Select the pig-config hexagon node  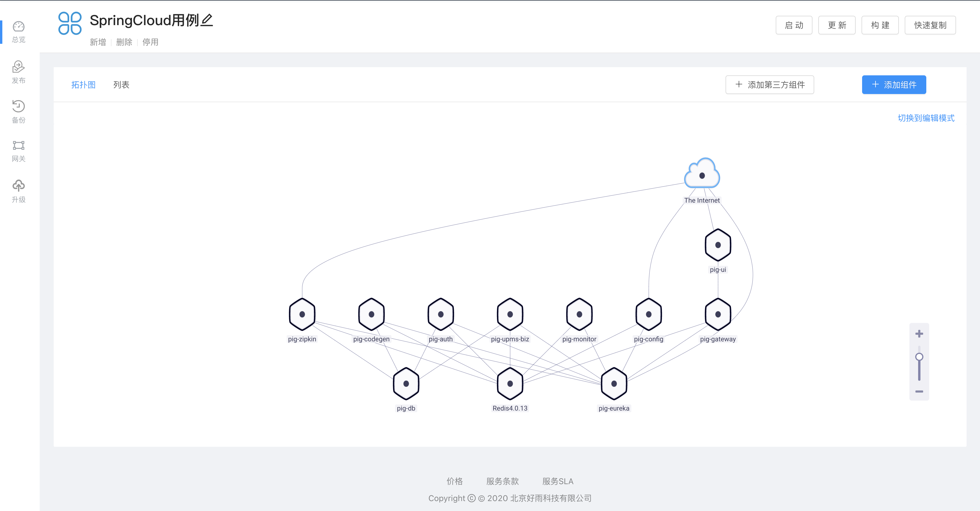click(649, 314)
